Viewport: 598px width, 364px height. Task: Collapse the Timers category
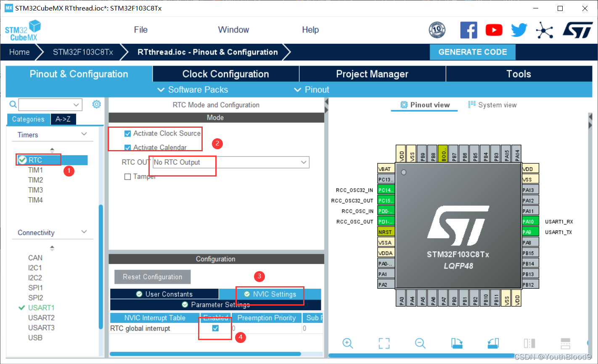tap(84, 134)
